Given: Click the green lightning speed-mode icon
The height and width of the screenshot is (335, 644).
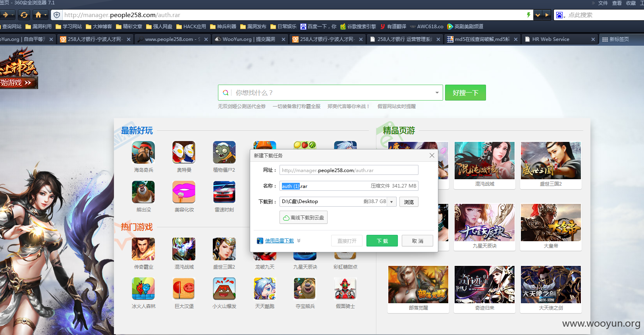Looking at the screenshot, I should 528,15.
